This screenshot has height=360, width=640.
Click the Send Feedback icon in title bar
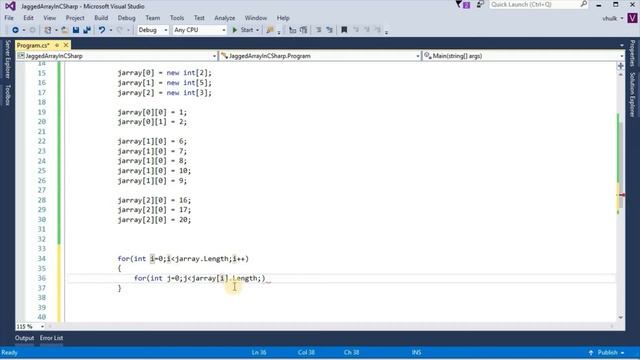(480, 4)
